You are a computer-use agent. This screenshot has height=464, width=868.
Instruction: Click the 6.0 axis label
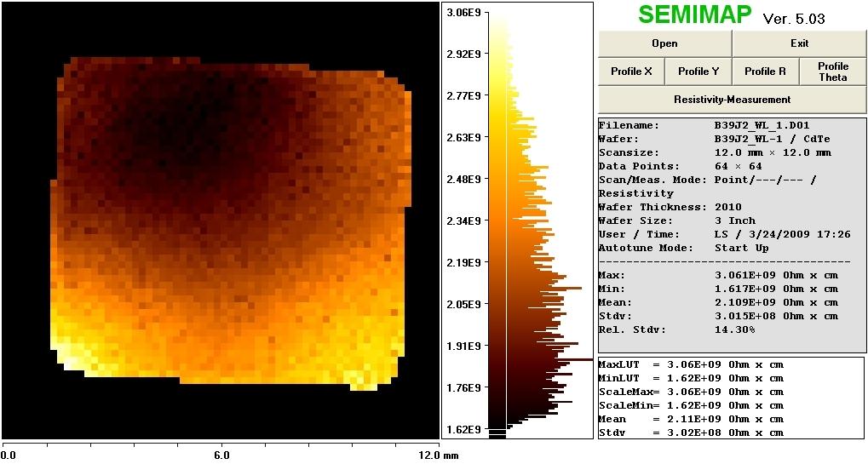click(221, 455)
